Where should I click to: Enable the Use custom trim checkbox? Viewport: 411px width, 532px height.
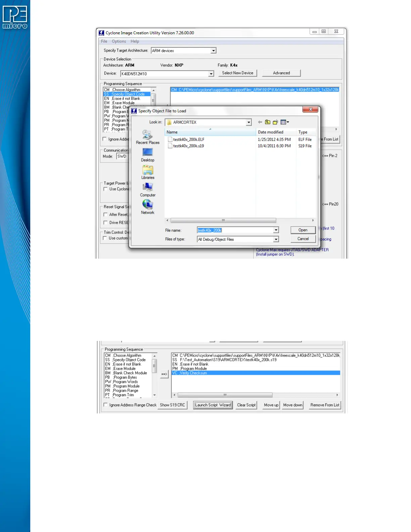(x=105, y=238)
